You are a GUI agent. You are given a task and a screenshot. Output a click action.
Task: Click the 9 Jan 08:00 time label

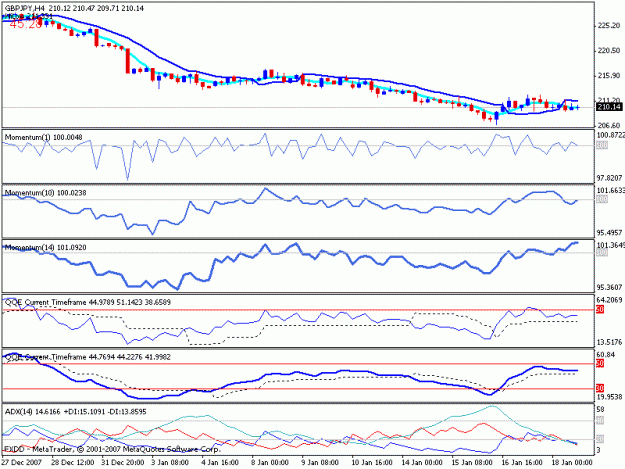pyautogui.click(x=320, y=463)
